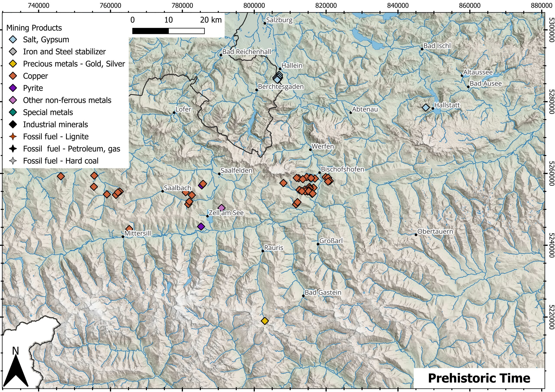This screenshot has width=555, height=392.
Task: Click the copper marker above Mittersill
Action: click(x=129, y=229)
